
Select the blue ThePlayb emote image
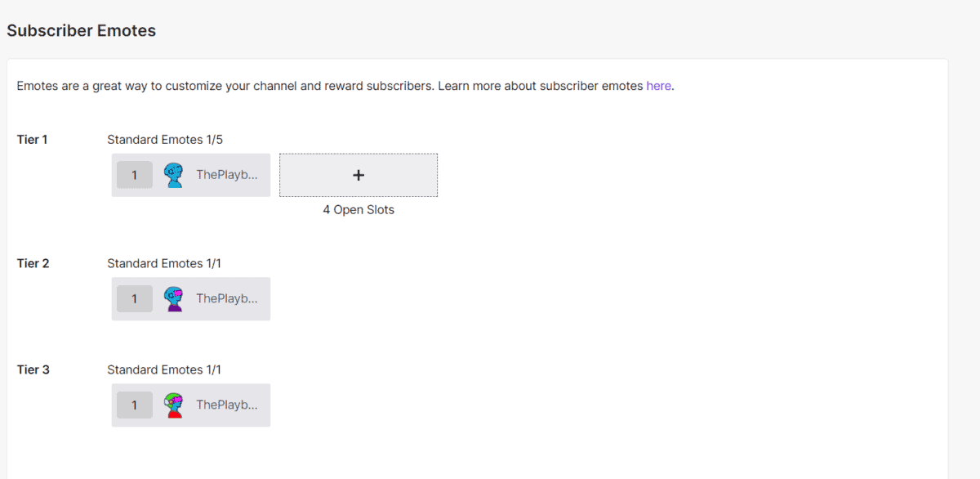pyautogui.click(x=174, y=174)
